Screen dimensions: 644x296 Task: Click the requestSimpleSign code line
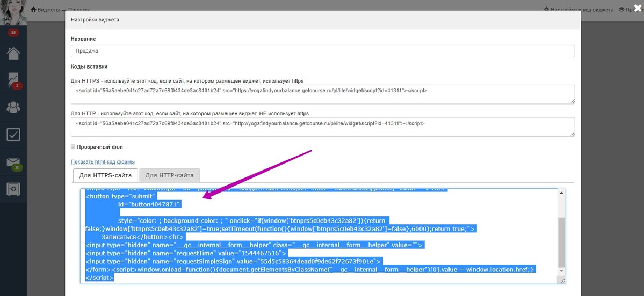click(x=234, y=261)
